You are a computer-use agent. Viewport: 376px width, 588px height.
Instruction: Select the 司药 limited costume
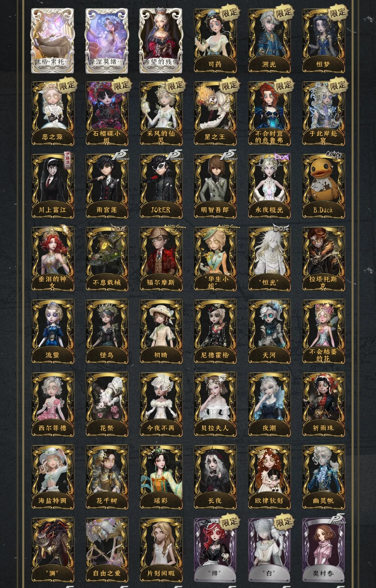215,41
